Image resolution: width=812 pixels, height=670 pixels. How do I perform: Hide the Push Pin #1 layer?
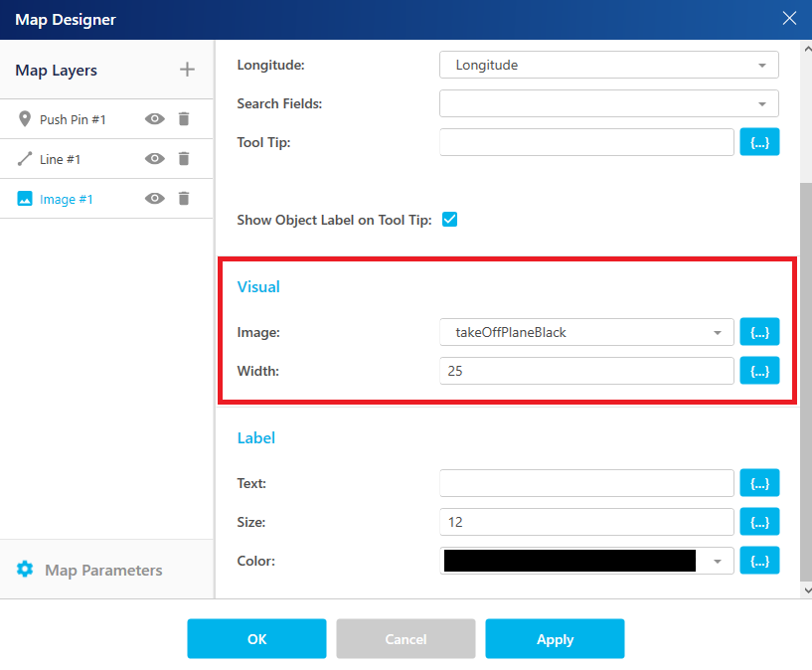point(154,119)
